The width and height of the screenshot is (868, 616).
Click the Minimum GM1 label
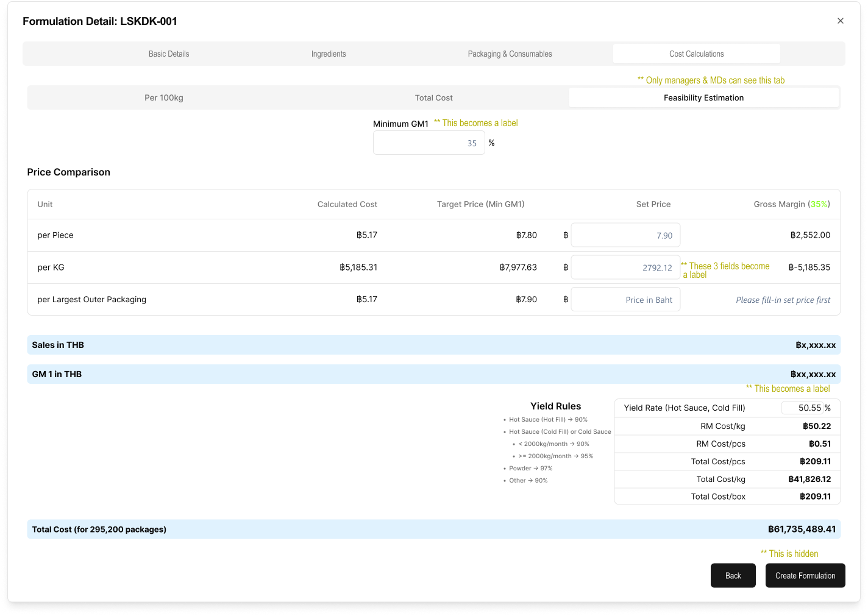[x=400, y=124]
